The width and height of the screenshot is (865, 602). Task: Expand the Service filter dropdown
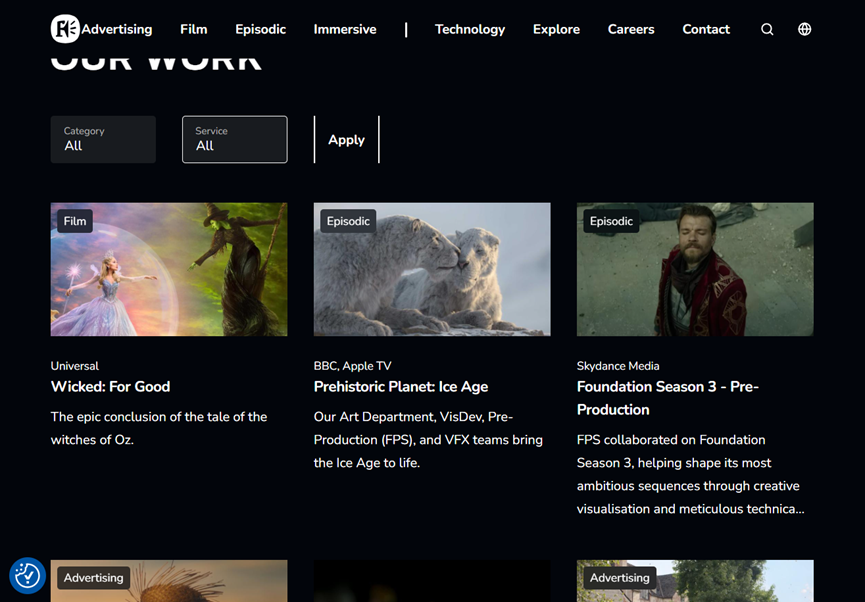point(234,139)
